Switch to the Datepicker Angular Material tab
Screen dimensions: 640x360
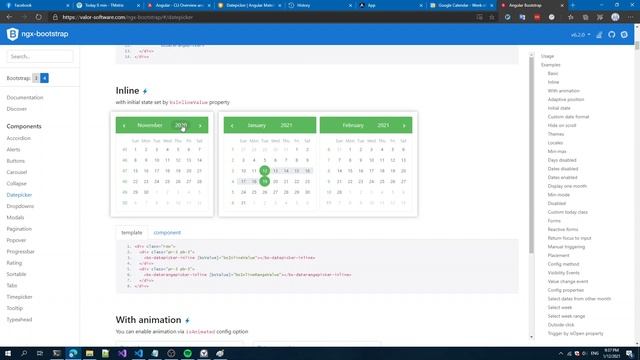coord(249,5)
